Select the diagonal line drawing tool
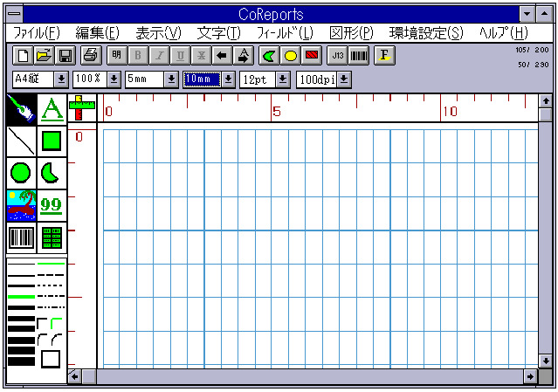558x392 pixels. [21, 141]
